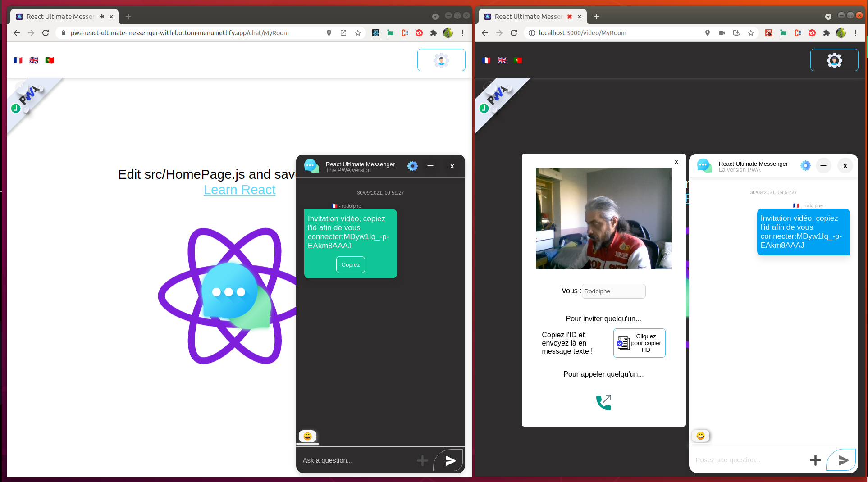Open tab search dropdown in right browser
This screenshot has height=482, width=868.
(x=828, y=17)
